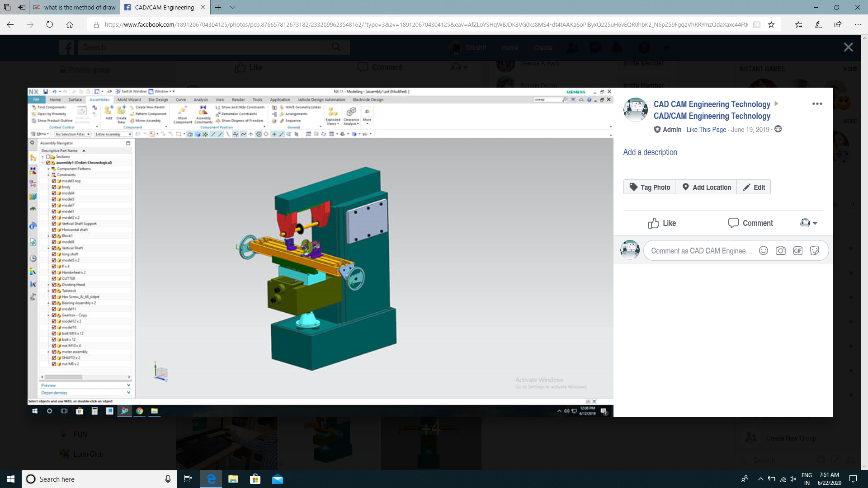
Task: Click the Add Location button
Action: [706, 187]
